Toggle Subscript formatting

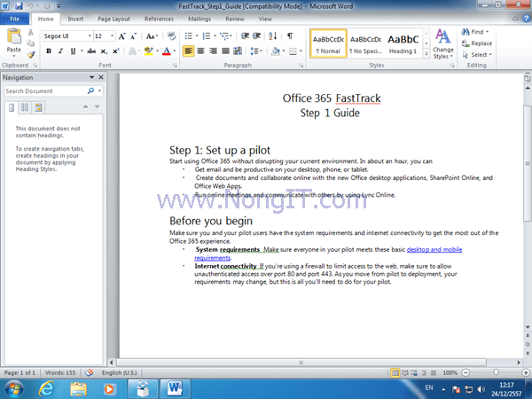pos(104,51)
